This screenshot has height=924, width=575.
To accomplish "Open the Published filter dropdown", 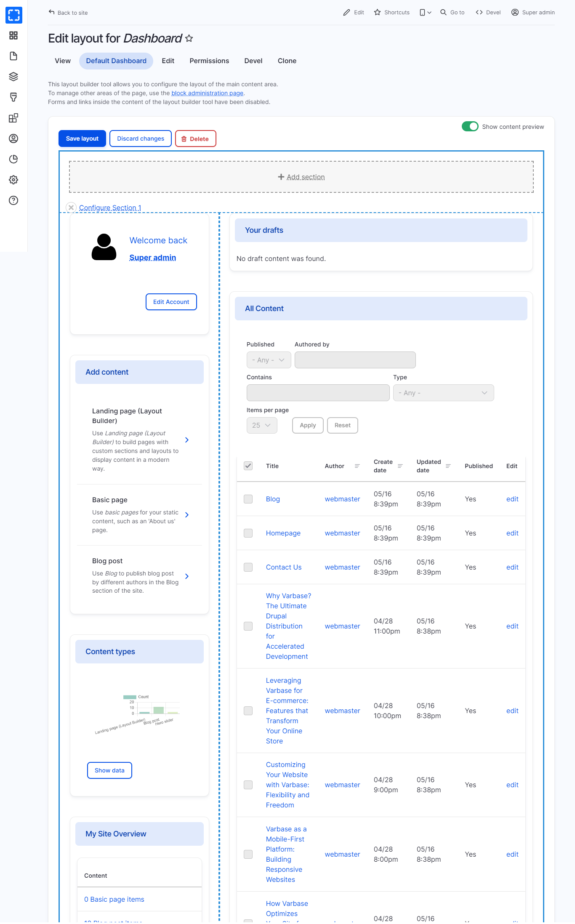I will (269, 360).
